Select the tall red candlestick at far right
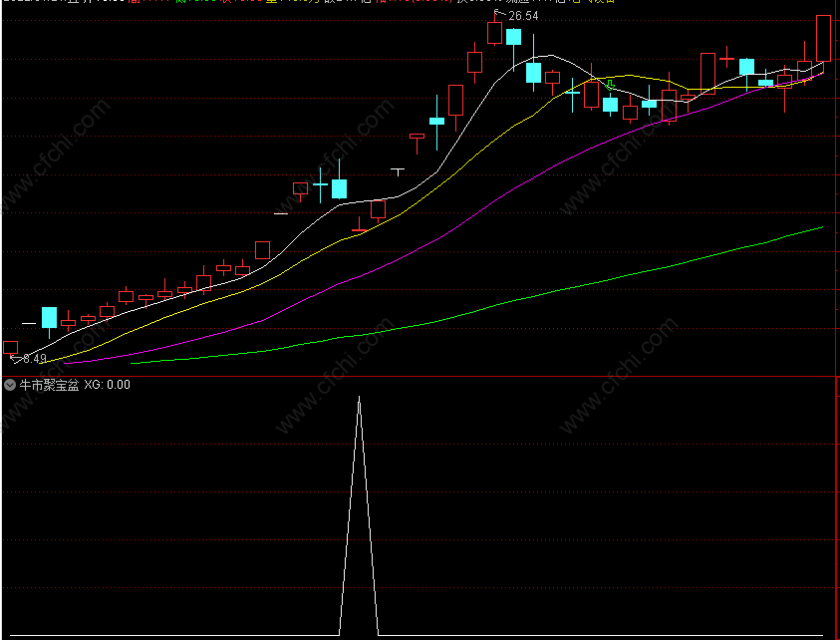The height and width of the screenshot is (640, 840). click(823, 39)
